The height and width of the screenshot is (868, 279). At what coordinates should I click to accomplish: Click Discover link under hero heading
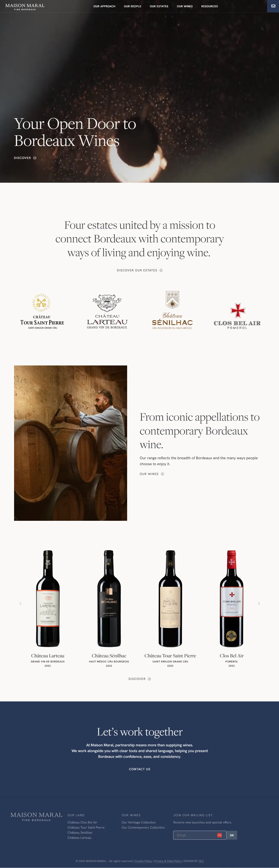[x=25, y=158]
